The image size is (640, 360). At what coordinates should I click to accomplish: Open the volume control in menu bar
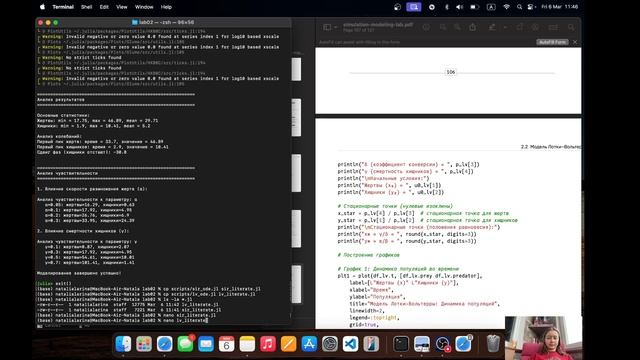pyautogui.click(x=459, y=7)
